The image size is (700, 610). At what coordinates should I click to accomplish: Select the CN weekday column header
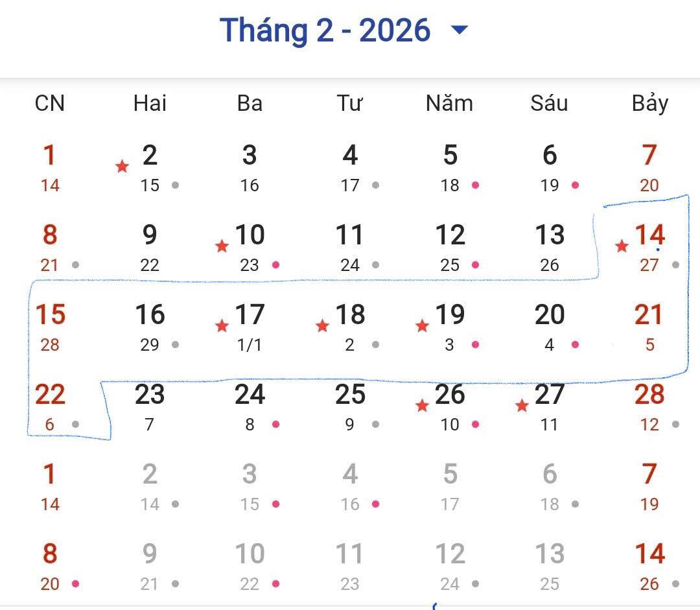(x=50, y=103)
